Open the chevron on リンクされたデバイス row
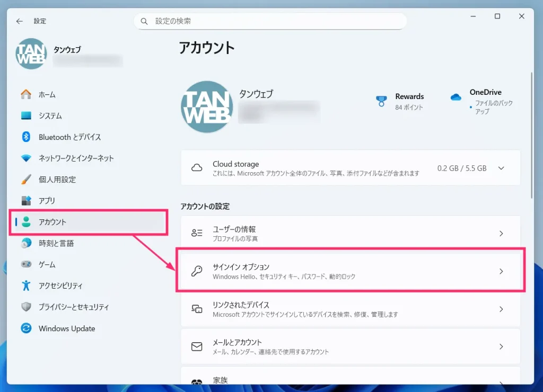 point(501,309)
